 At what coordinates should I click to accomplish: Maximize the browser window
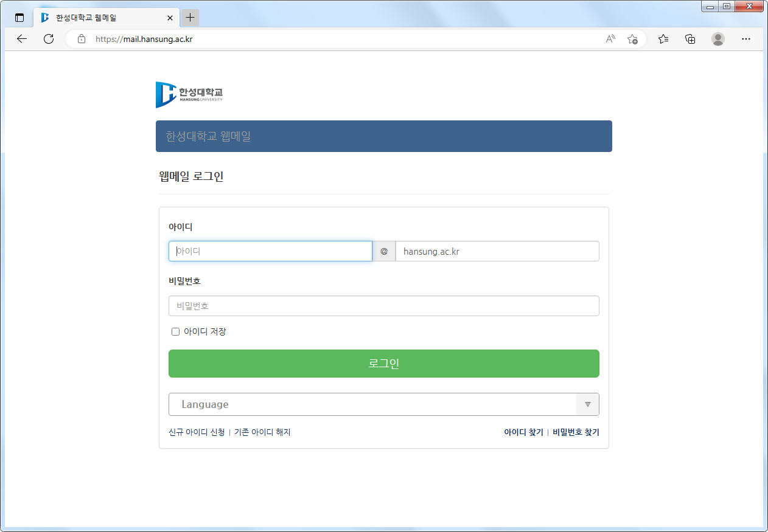pos(726,6)
